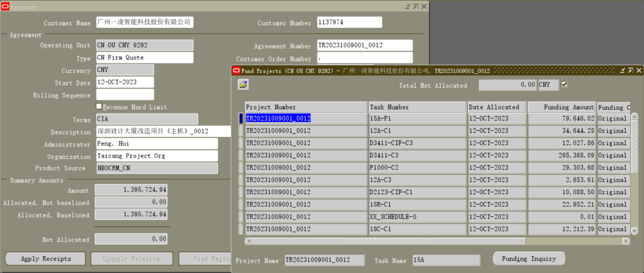Click funding amount 265,368.09

pyautogui.click(x=562, y=156)
